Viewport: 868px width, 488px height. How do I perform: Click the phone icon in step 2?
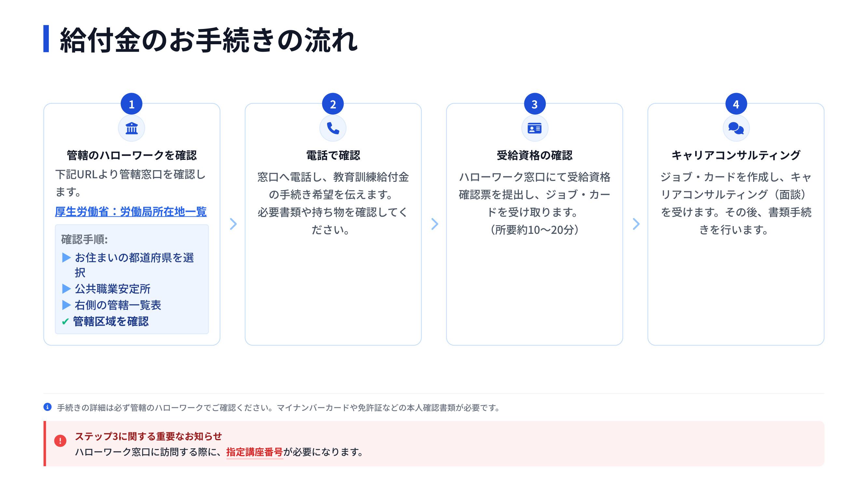[x=333, y=128]
